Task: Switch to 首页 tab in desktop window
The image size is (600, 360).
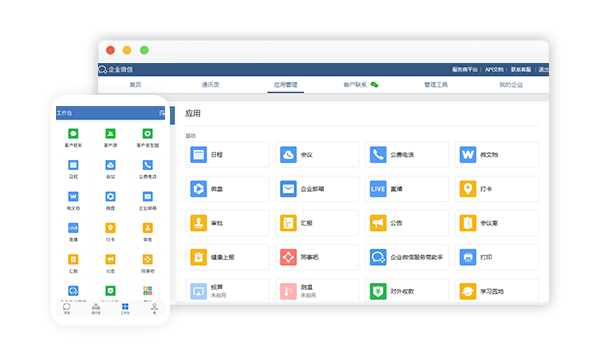Action: tap(135, 85)
